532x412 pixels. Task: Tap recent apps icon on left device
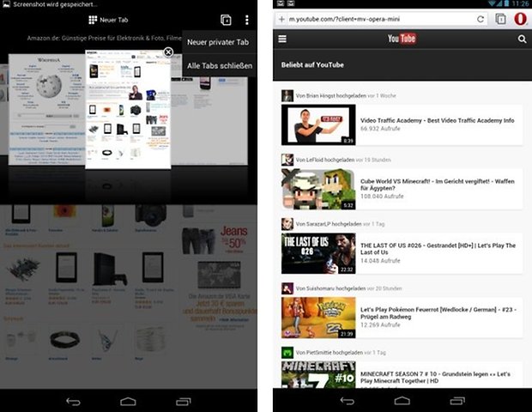(184, 402)
